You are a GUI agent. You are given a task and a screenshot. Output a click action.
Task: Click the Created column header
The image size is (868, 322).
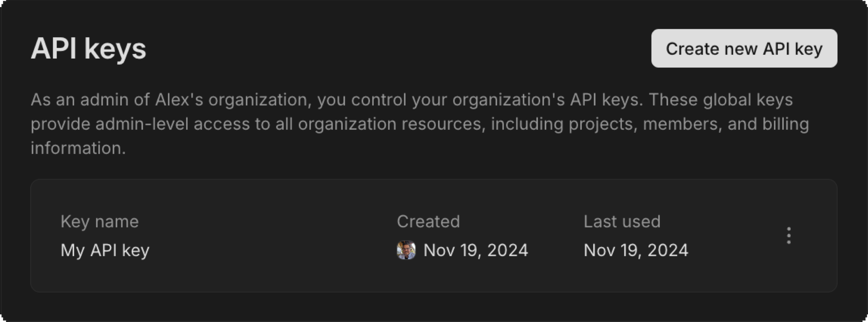[x=428, y=222]
